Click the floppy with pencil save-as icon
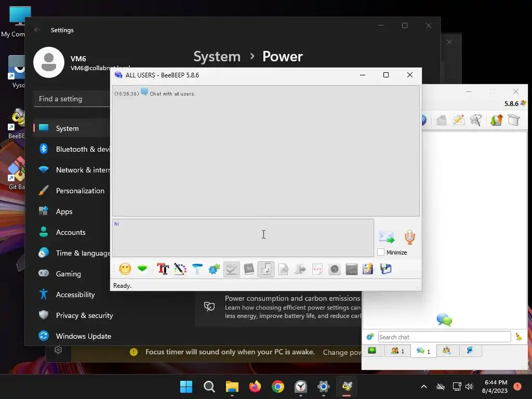The height and width of the screenshot is (399, 532). [368, 269]
